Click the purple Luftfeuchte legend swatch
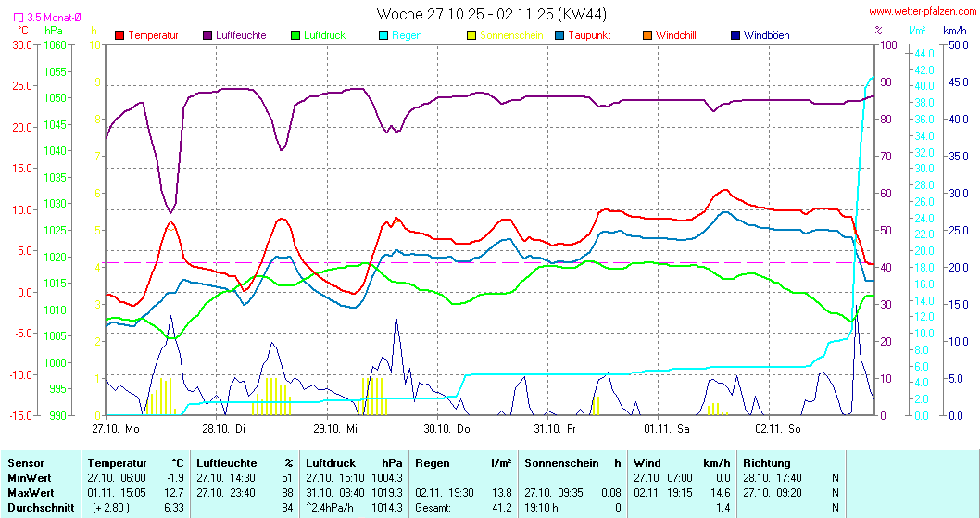 tap(207, 35)
